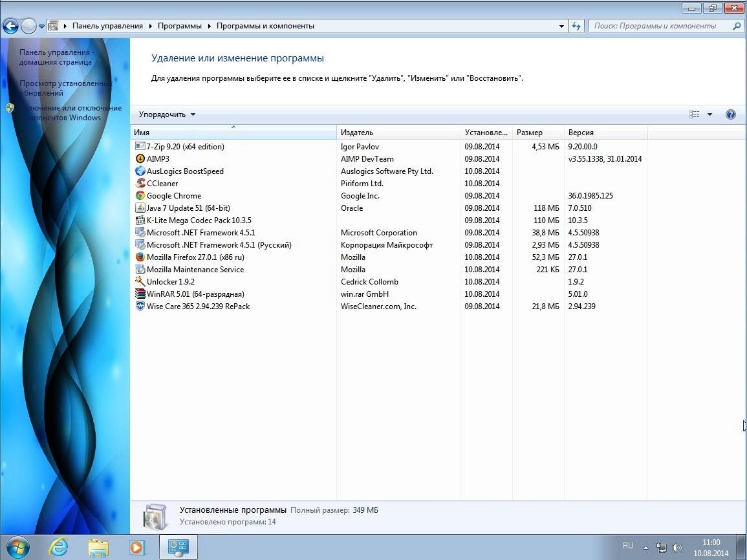Click version 36.0.1985.125 cell

(590, 196)
